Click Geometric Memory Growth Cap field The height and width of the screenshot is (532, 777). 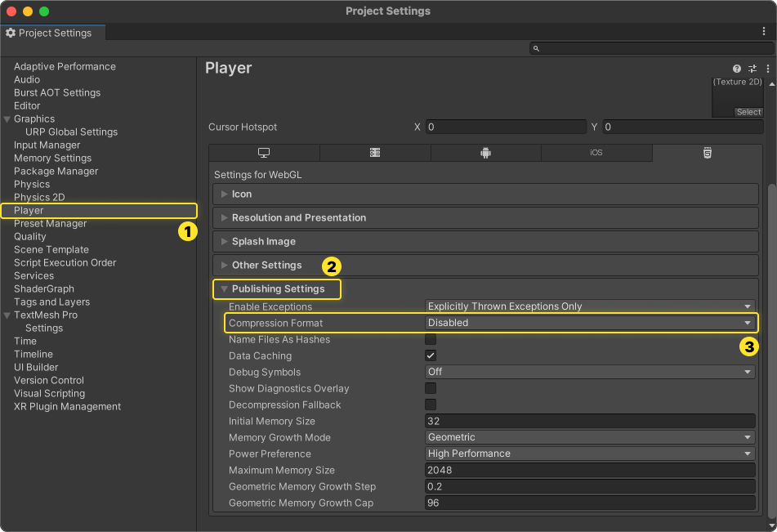[590, 503]
